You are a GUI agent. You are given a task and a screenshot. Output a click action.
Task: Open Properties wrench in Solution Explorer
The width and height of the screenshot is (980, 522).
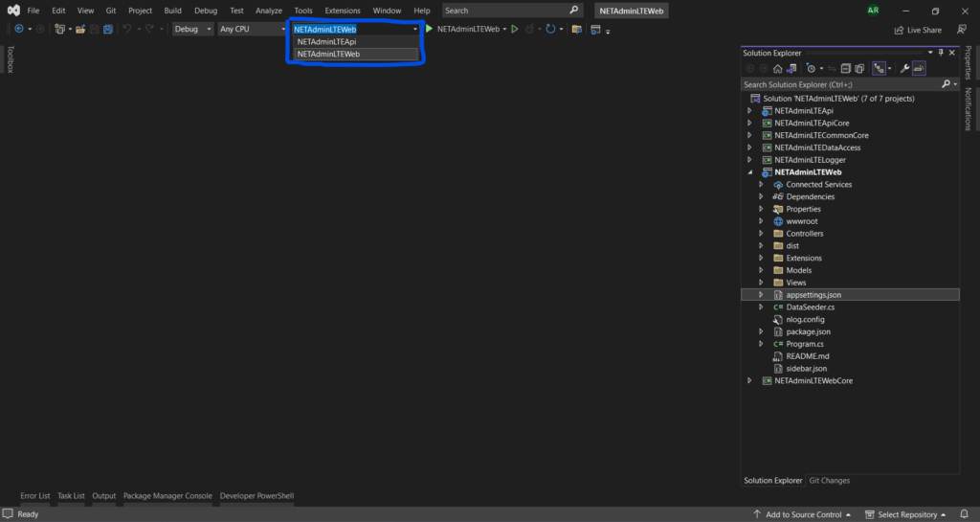[904, 69]
